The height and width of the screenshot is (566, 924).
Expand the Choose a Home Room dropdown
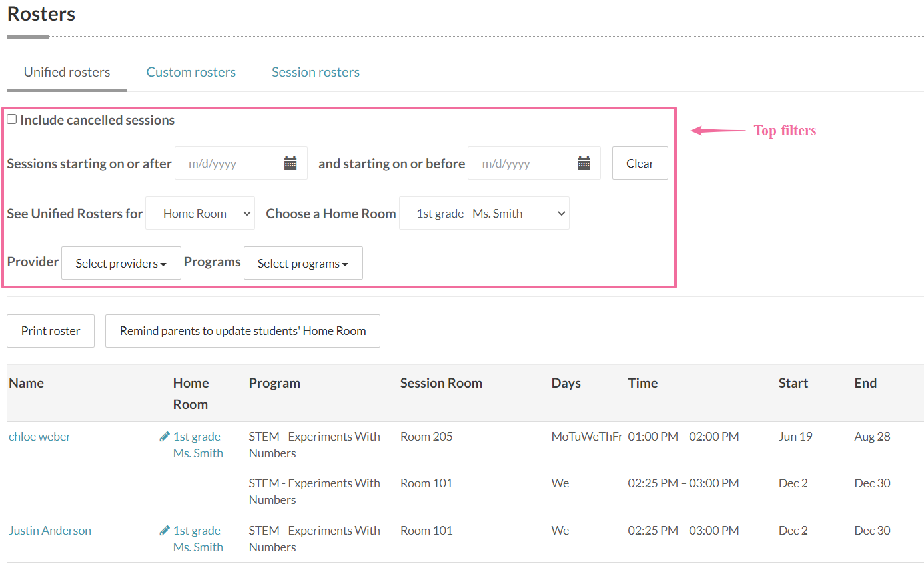(x=484, y=214)
